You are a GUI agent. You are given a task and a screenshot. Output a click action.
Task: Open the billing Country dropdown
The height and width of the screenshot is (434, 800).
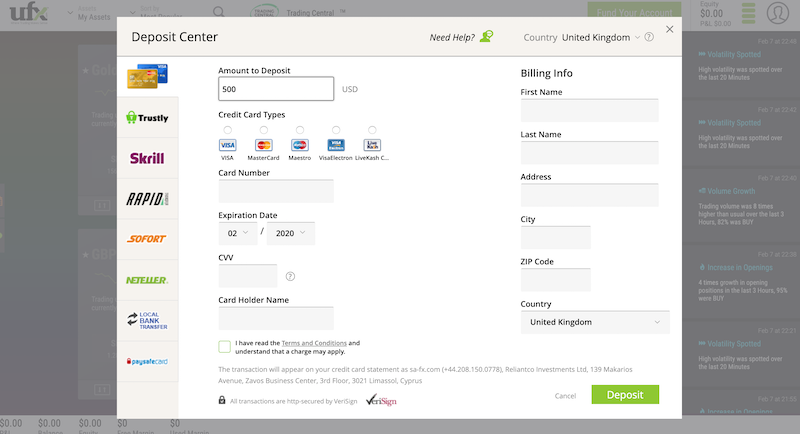[595, 322]
